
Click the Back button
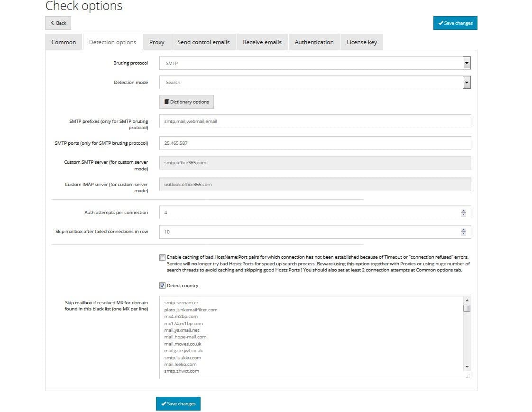57,23
